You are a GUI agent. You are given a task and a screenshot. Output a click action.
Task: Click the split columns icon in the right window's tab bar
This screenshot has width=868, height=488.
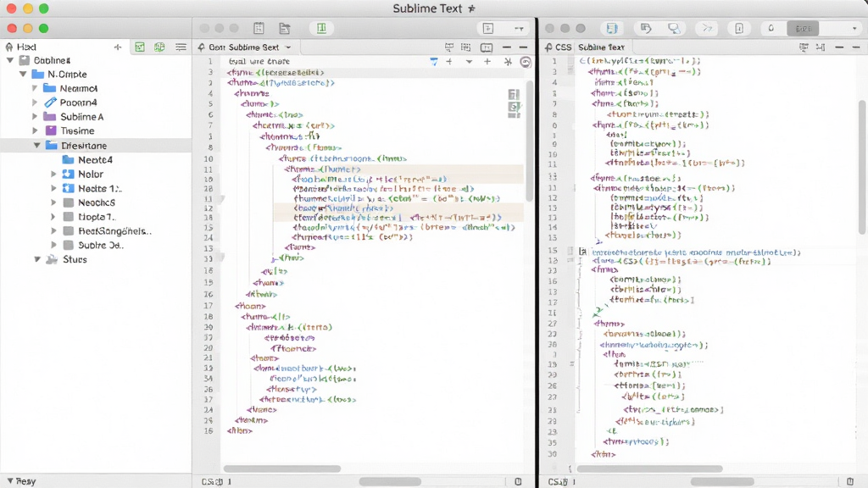click(x=821, y=47)
